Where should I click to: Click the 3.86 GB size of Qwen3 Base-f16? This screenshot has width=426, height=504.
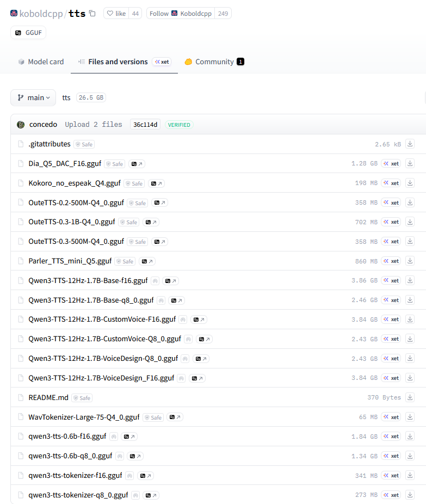click(x=365, y=280)
